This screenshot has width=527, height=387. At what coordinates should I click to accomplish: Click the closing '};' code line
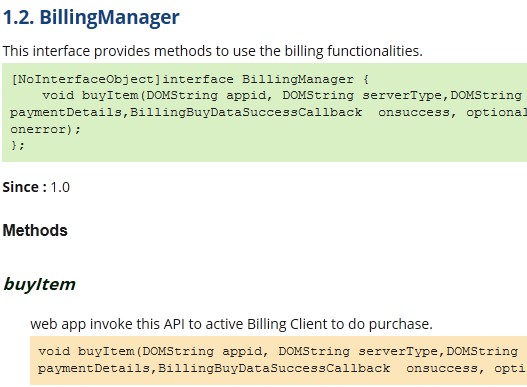18,145
